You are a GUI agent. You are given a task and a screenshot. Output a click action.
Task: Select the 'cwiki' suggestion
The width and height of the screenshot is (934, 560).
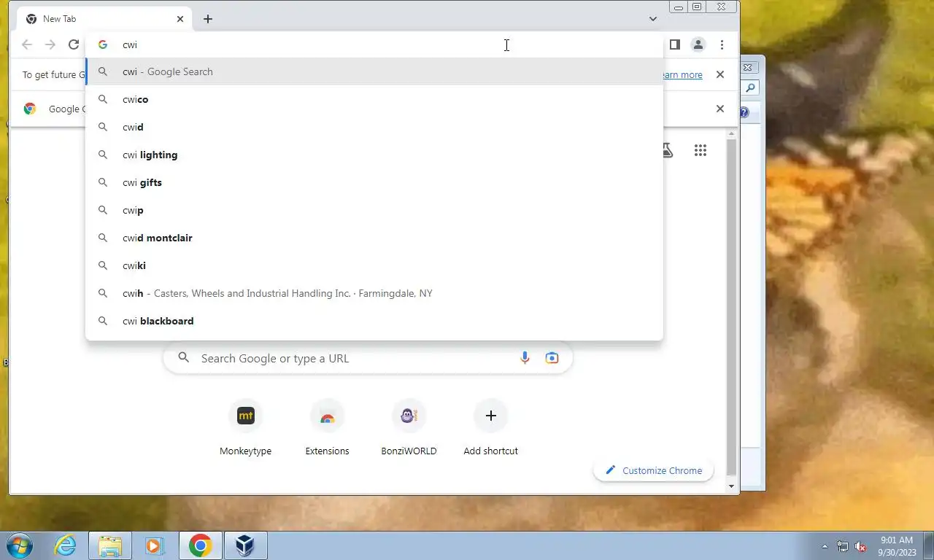click(374, 265)
